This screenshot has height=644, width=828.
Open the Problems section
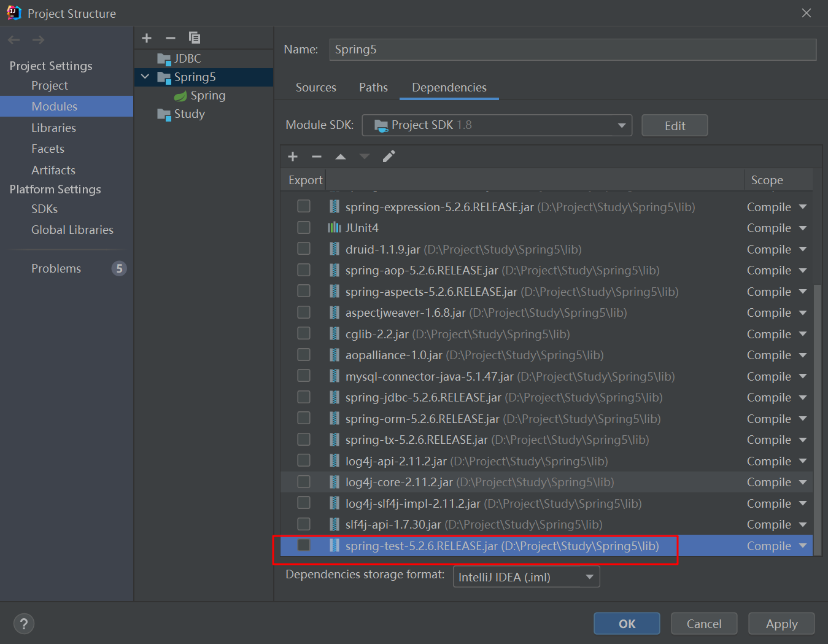coord(56,268)
